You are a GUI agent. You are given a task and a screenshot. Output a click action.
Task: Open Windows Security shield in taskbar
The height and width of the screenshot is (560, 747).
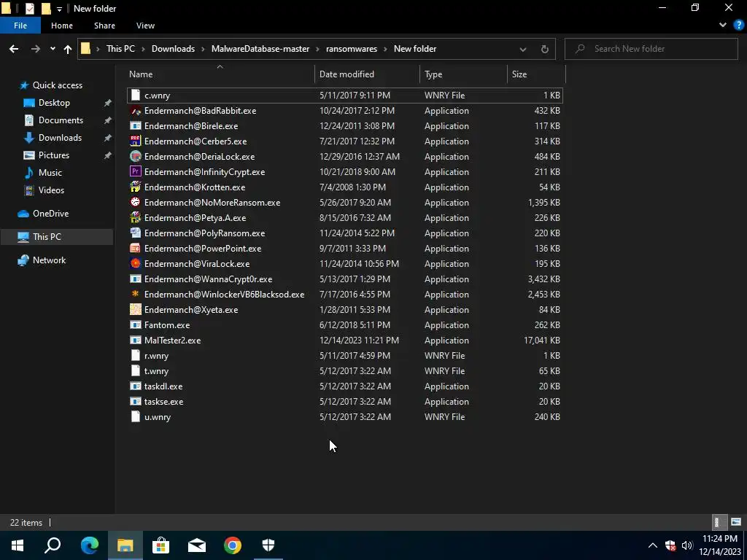(x=268, y=545)
